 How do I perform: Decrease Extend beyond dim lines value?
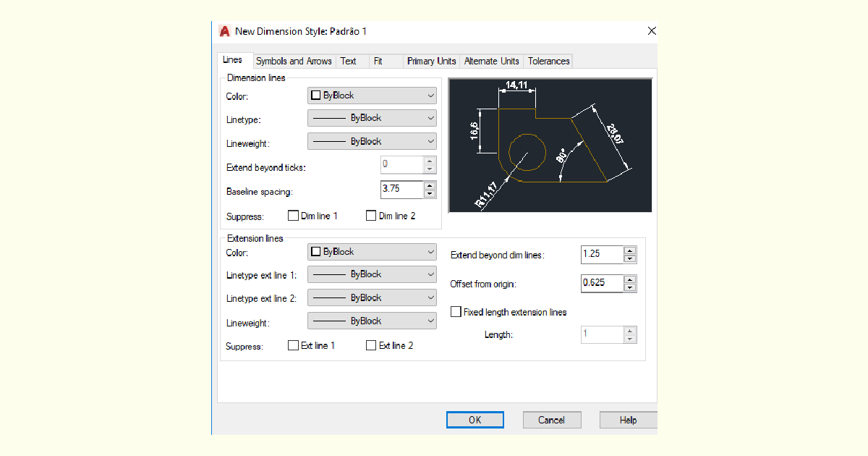pos(630,259)
